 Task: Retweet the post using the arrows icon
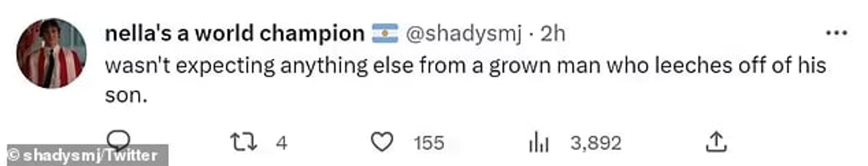point(243,142)
